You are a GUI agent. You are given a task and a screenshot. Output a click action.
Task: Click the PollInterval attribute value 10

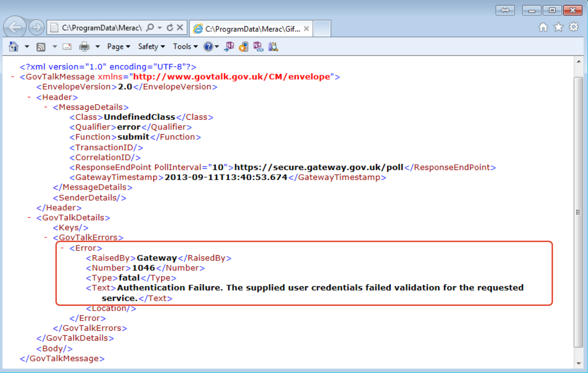(218, 167)
